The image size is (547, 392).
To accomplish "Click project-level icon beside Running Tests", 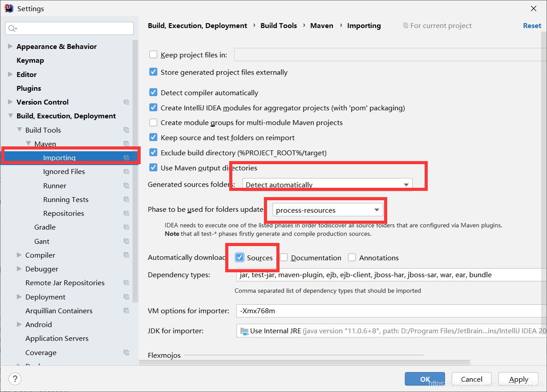I will coord(126,199).
